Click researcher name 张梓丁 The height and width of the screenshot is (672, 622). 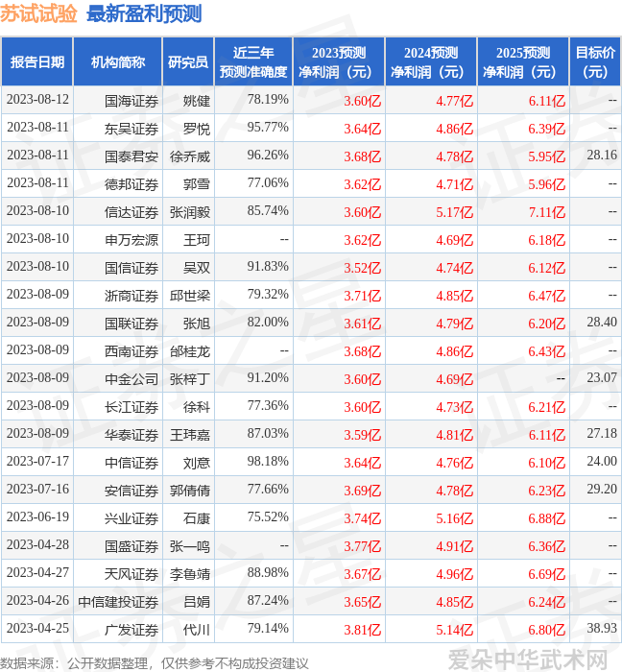click(190, 380)
